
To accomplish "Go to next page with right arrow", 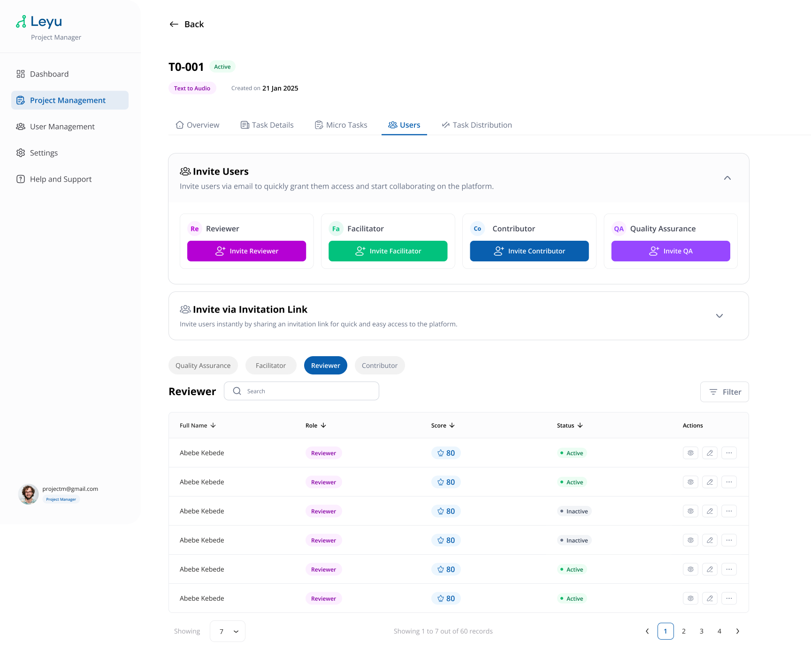I will (737, 631).
